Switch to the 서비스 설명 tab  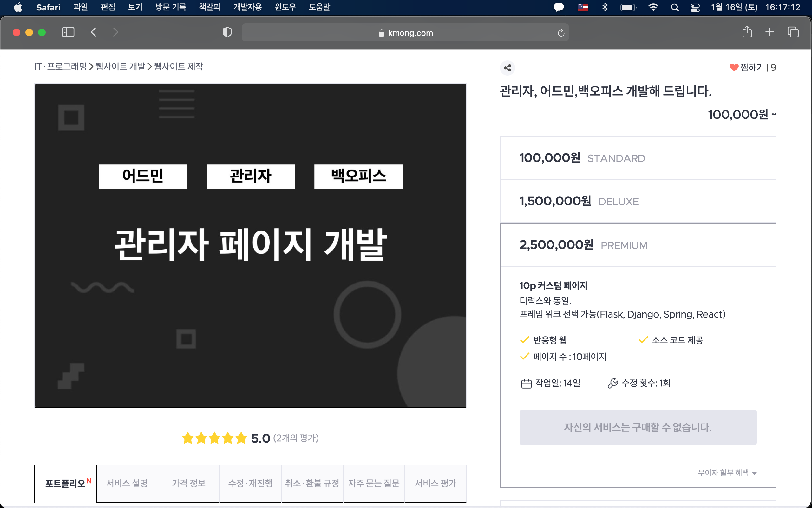127,484
